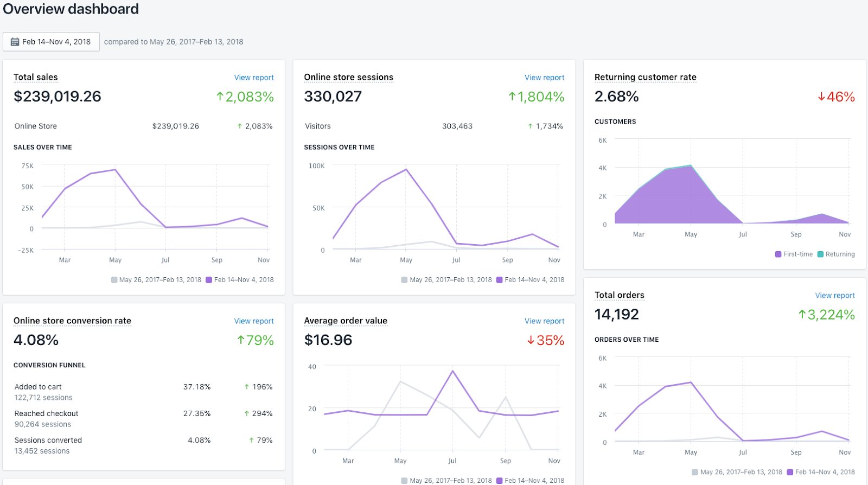Click the Overview dashboard page title
The image size is (868, 485).
click(71, 9)
